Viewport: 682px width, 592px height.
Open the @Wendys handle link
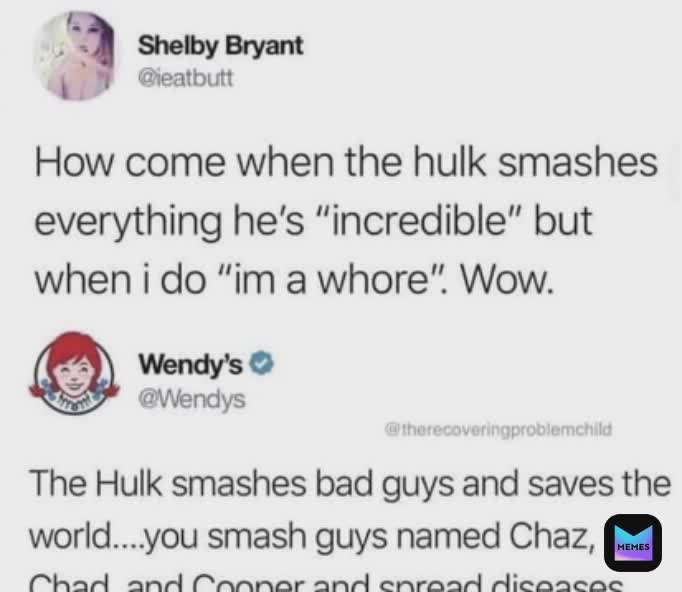[x=191, y=399]
